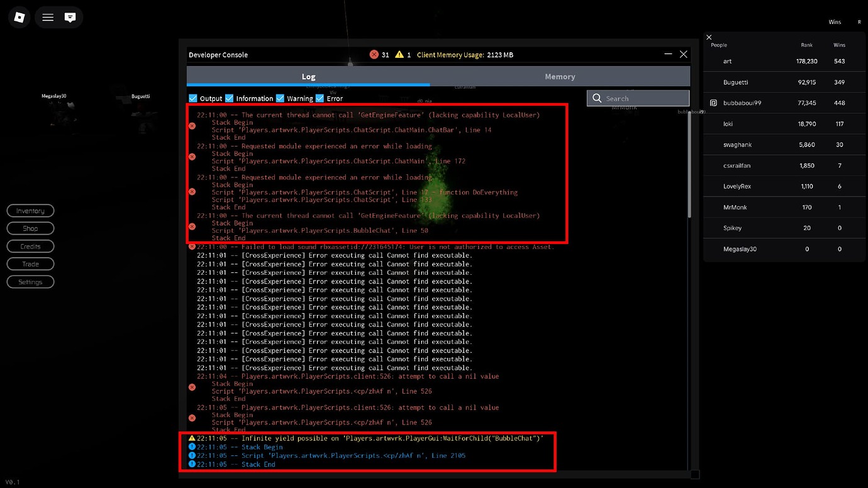Viewport: 868px width, 488px height.
Task: Disable the Warning filter checkbox
Action: (x=280, y=98)
